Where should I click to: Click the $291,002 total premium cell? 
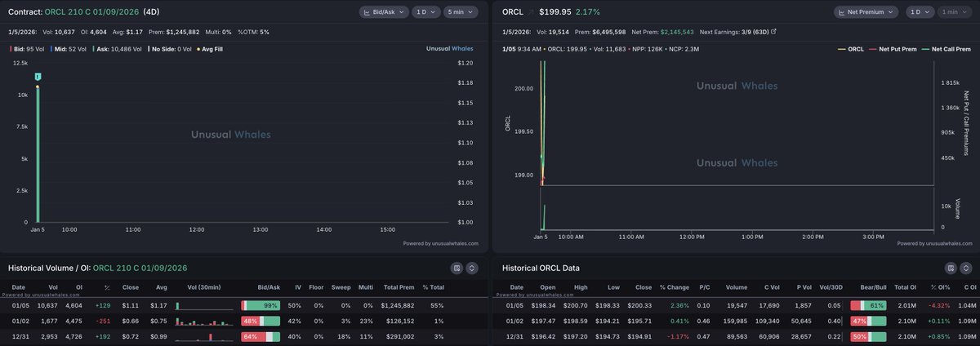click(402, 335)
